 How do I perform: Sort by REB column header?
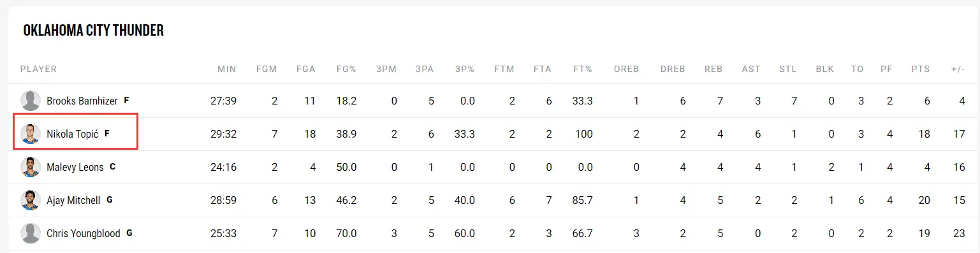[713, 69]
